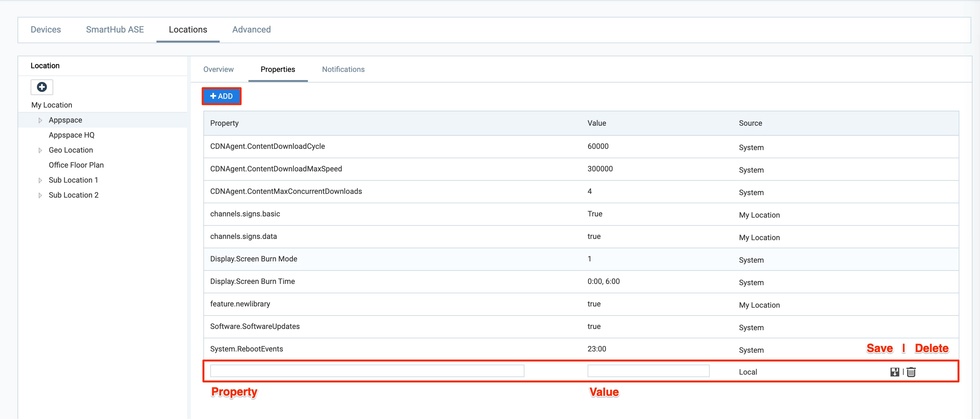This screenshot has width=980, height=419.
Task: Expand the Geo Location node
Action: (x=40, y=150)
